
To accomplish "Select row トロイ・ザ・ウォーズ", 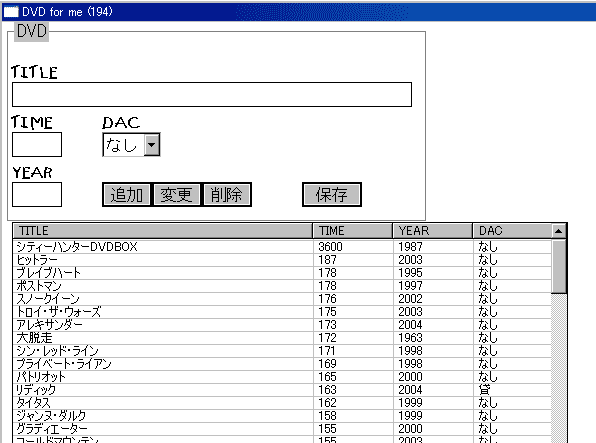I will (282, 312).
